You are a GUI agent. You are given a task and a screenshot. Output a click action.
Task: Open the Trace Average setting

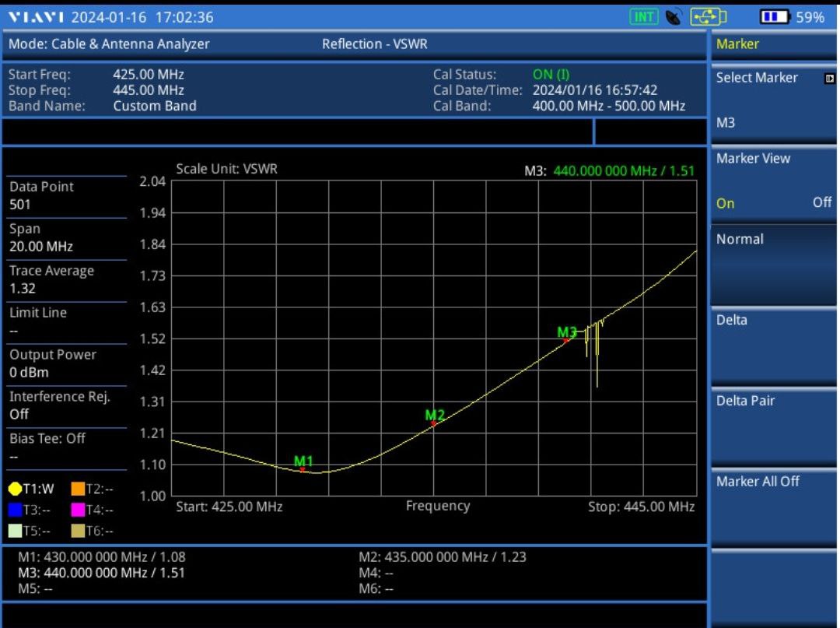pyautogui.click(x=66, y=279)
